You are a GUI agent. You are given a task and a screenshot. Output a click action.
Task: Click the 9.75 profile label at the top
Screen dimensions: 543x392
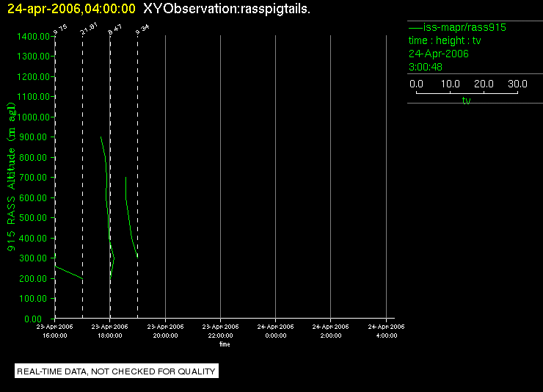[60, 30]
